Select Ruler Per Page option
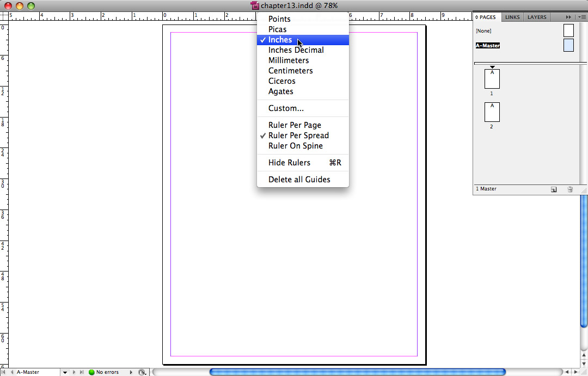The image size is (588, 376). 295,125
